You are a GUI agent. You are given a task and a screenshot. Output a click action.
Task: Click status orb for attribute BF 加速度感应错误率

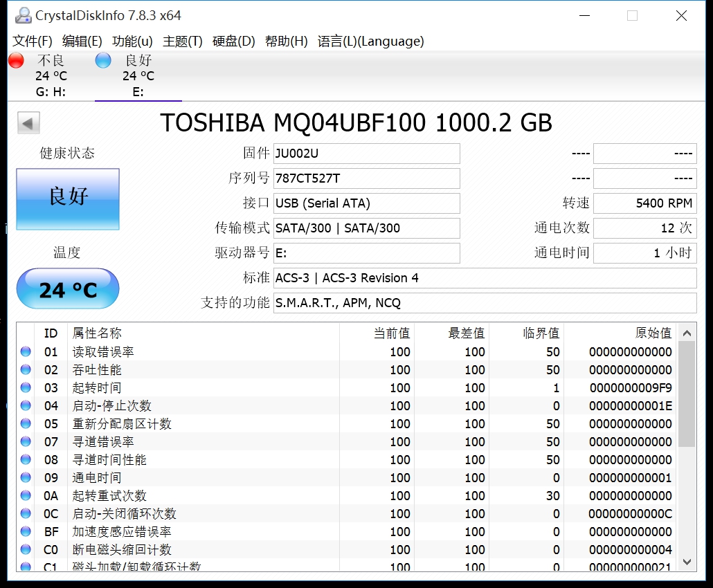(x=26, y=531)
